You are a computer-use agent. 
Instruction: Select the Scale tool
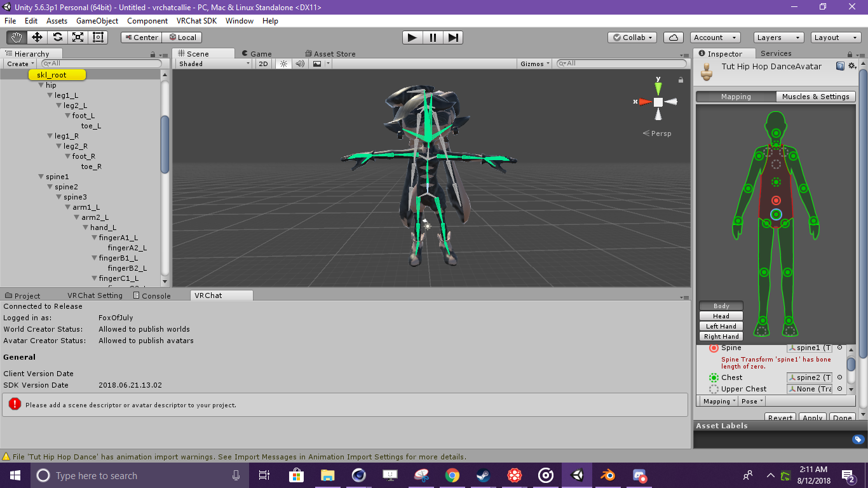click(78, 37)
